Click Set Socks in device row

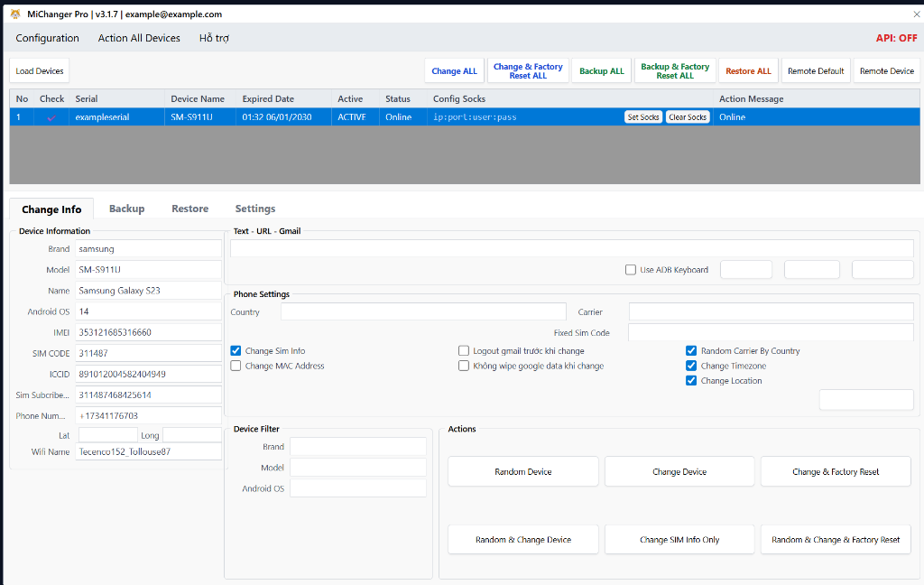point(643,117)
